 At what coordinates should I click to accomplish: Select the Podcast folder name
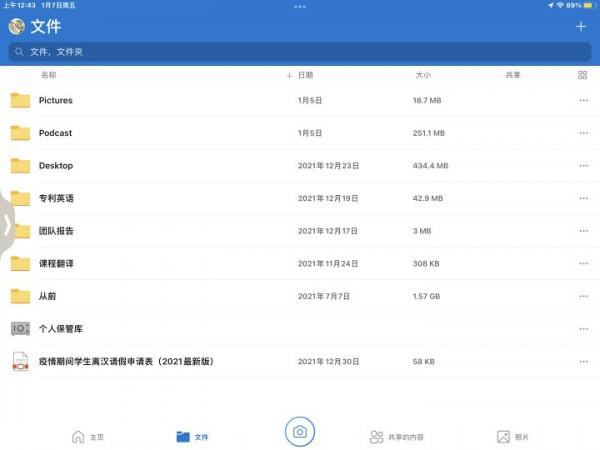(55, 133)
